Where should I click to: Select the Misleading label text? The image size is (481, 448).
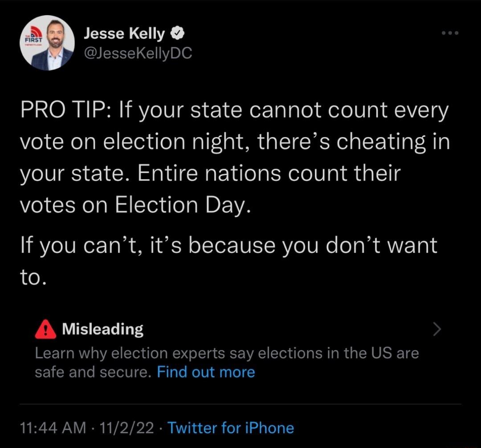coord(103,329)
